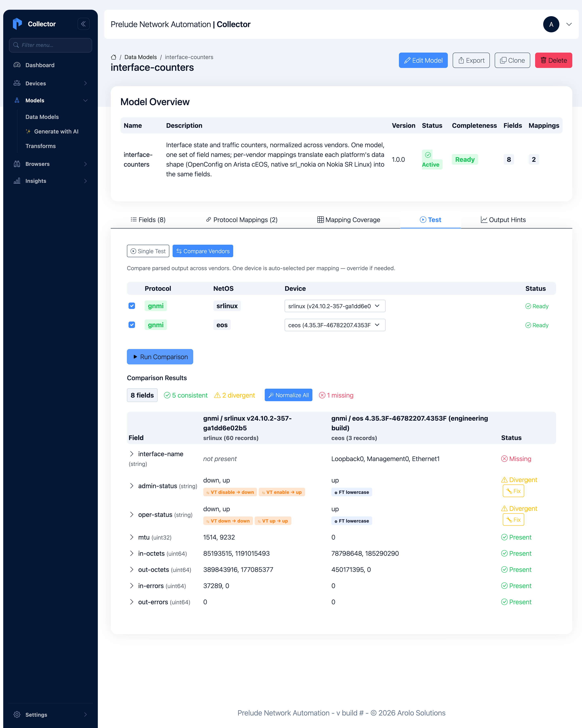Click Fix for oper-status divergence
The image size is (582, 728).
pyautogui.click(x=513, y=520)
